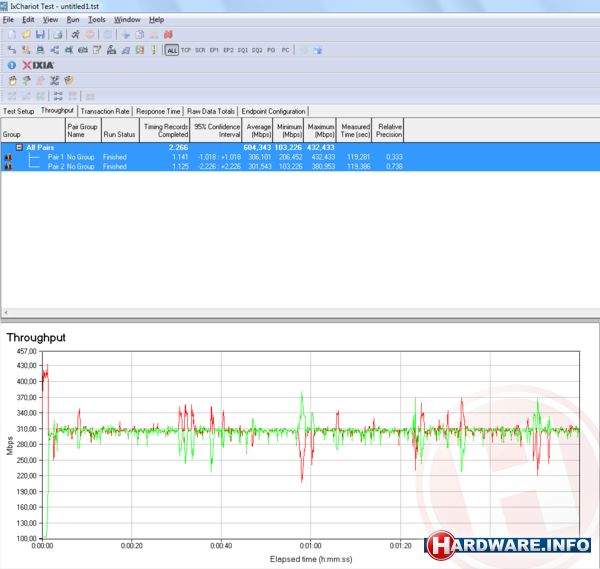Click the Relative Precision column header
This screenshot has width=600, height=569.
coord(388,130)
